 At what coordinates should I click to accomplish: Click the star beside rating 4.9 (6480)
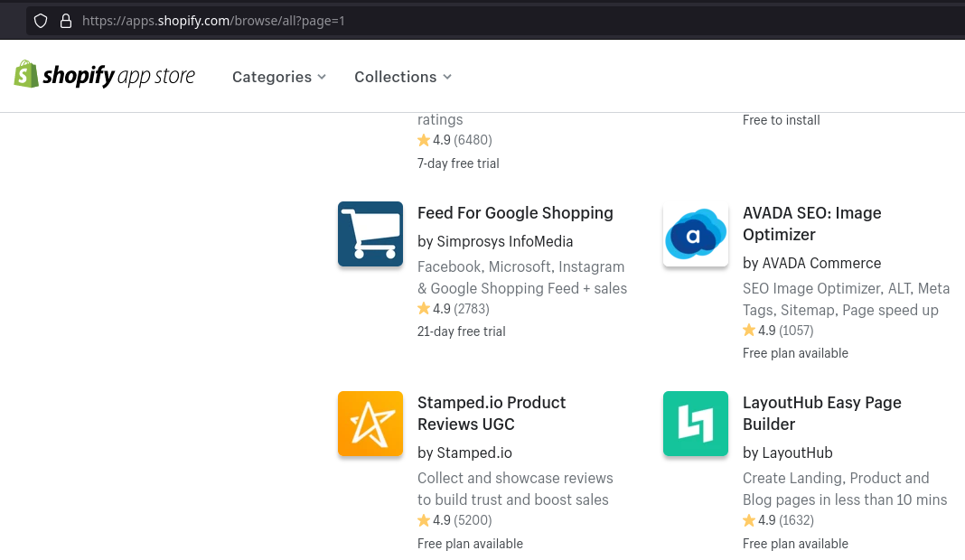(x=424, y=140)
